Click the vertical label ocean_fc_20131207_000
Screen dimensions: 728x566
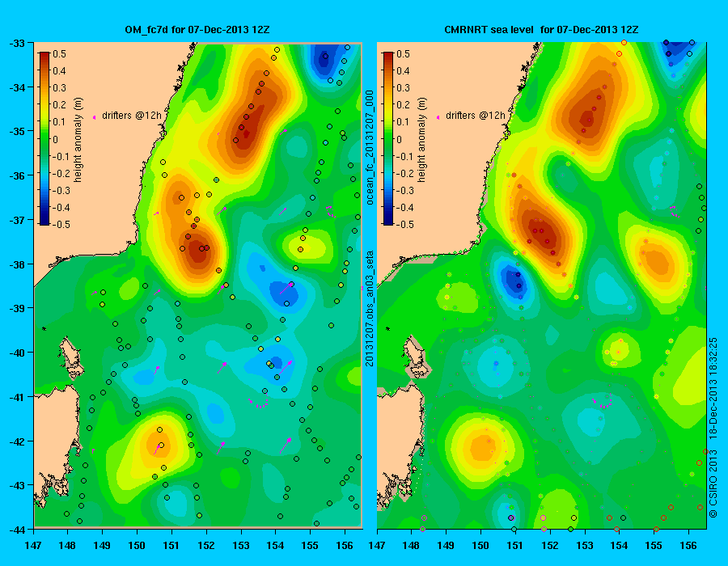[370, 147]
